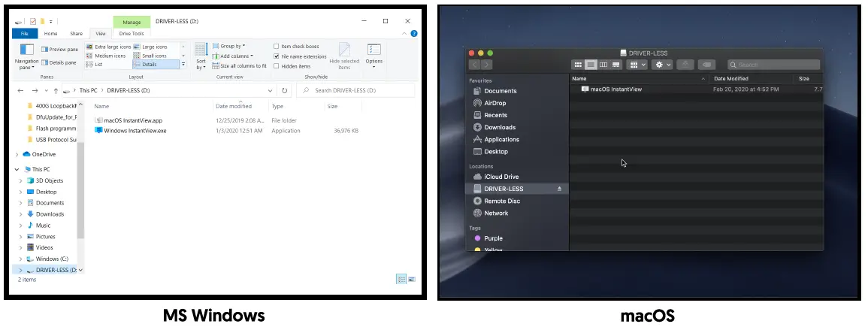Open Finder Action gear menu

pyautogui.click(x=662, y=65)
